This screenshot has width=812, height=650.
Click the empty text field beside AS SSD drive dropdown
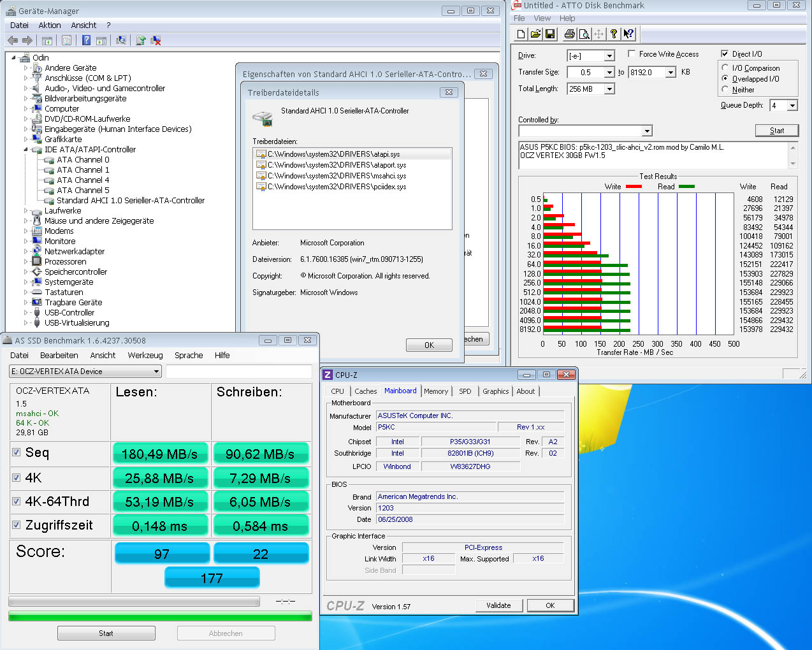[239, 372]
